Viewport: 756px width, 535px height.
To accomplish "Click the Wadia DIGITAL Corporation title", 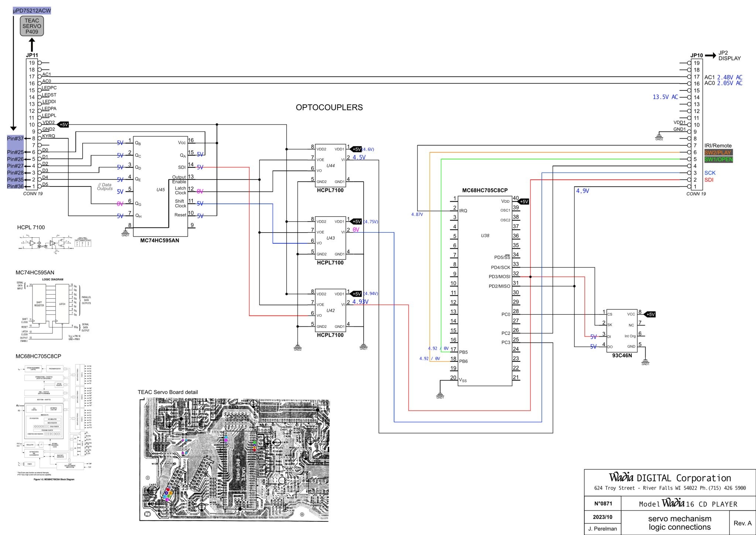I will [670, 478].
